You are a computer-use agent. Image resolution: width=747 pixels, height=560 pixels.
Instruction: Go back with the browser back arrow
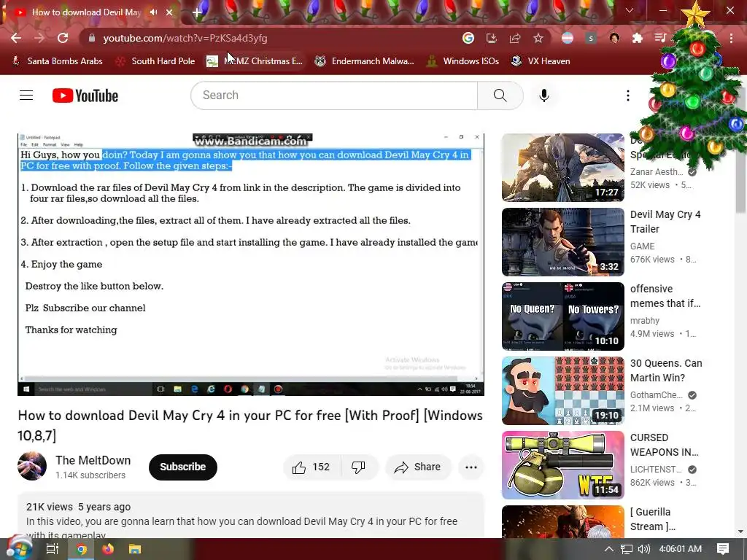point(16,38)
